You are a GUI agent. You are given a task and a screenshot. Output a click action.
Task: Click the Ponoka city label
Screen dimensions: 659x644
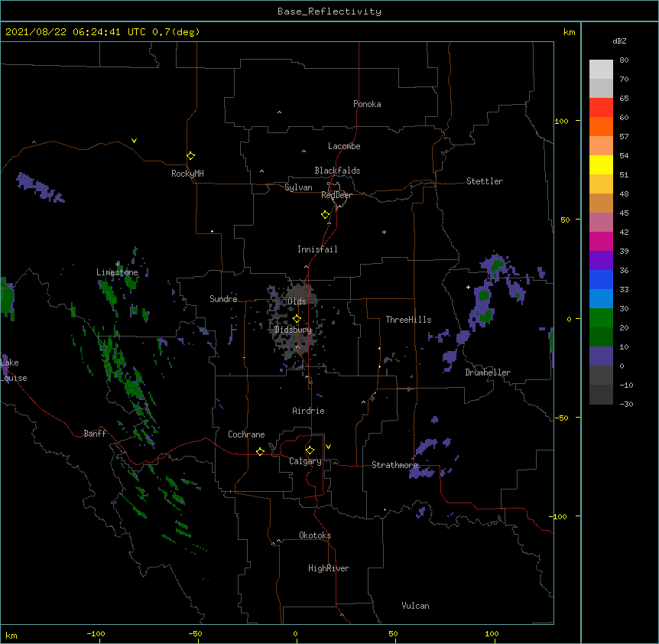click(367, 104)
